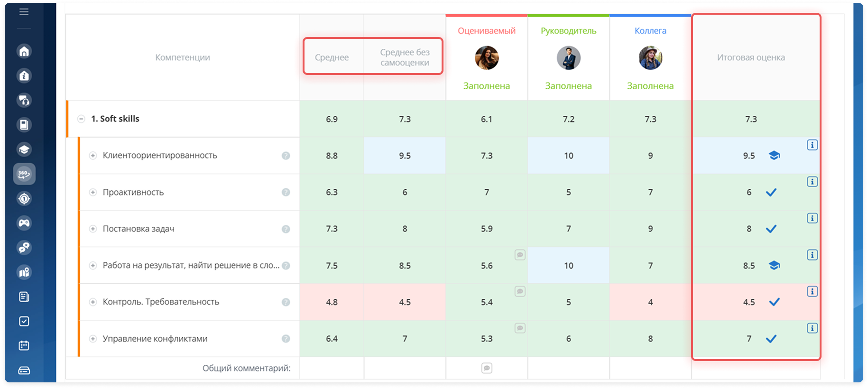The height and width of the screenshot is (389, 868).
Task: Open comment icon in Управление конфликтами self-score
Action: pos(520,328)
